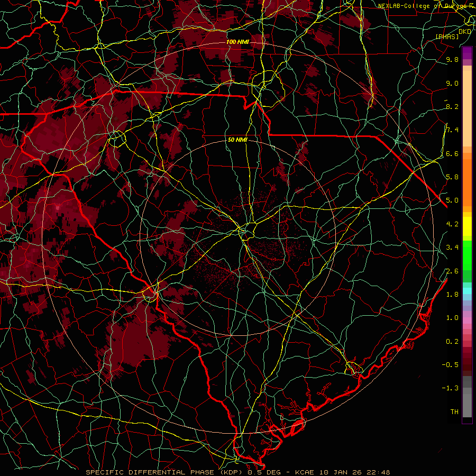Viewport: 476px width, 476px height.
Task: Click the 3.4 value on the scale
Action: pos(452,248)
